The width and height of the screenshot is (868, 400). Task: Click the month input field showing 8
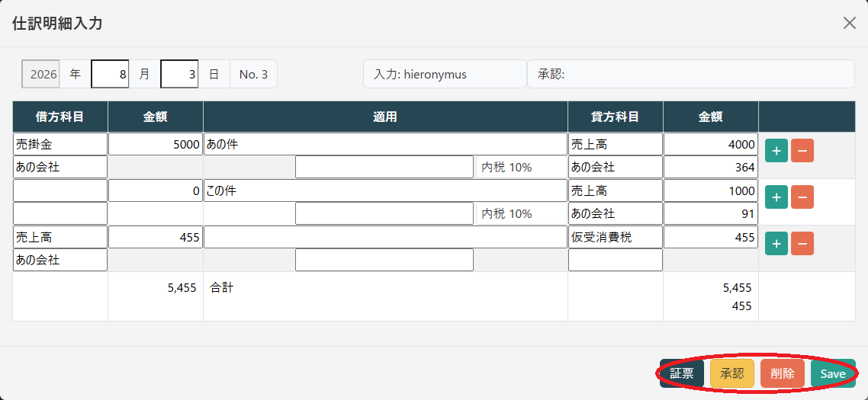tap(110, 75)
